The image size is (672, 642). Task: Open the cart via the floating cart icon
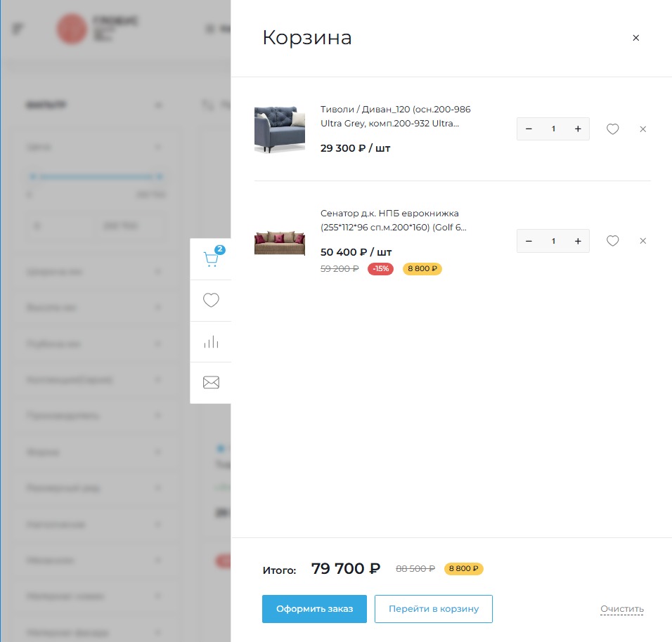pos(210,258)
